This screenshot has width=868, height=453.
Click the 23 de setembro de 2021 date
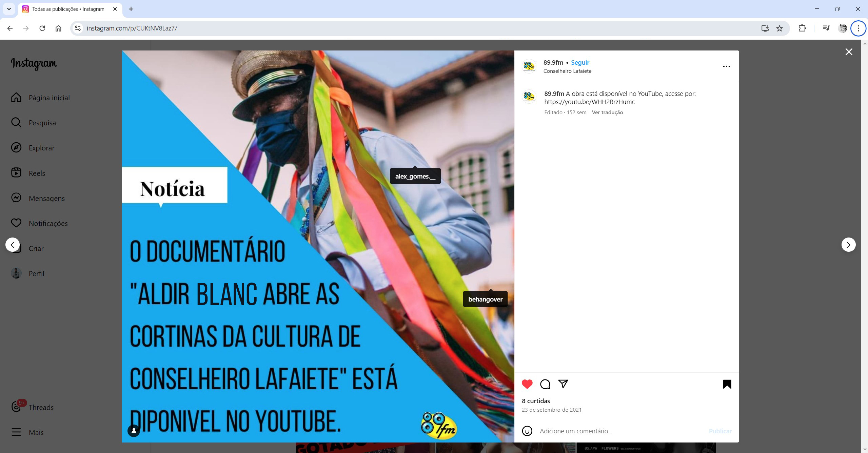point(551,410)
